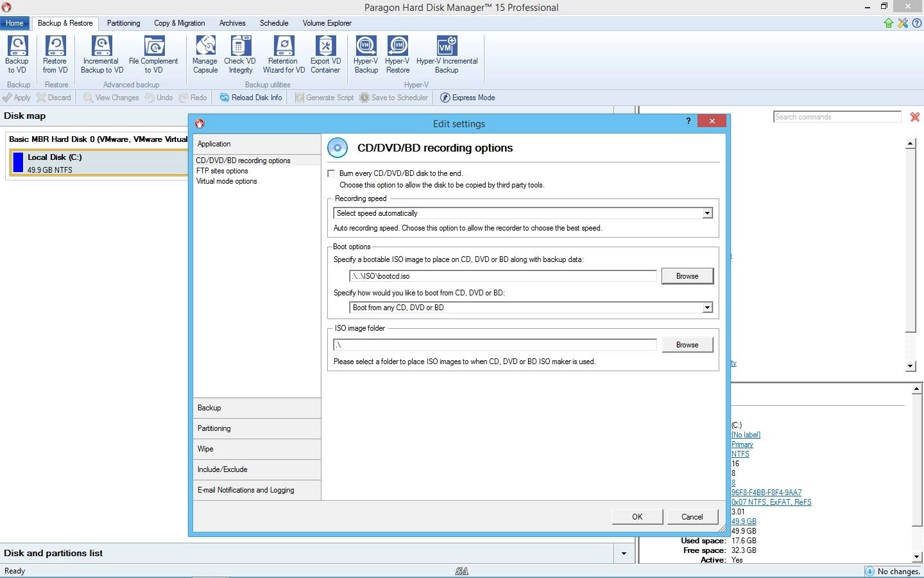Click the tools wrench icon in the top right
924x578 pixels.
pos(903,23)
